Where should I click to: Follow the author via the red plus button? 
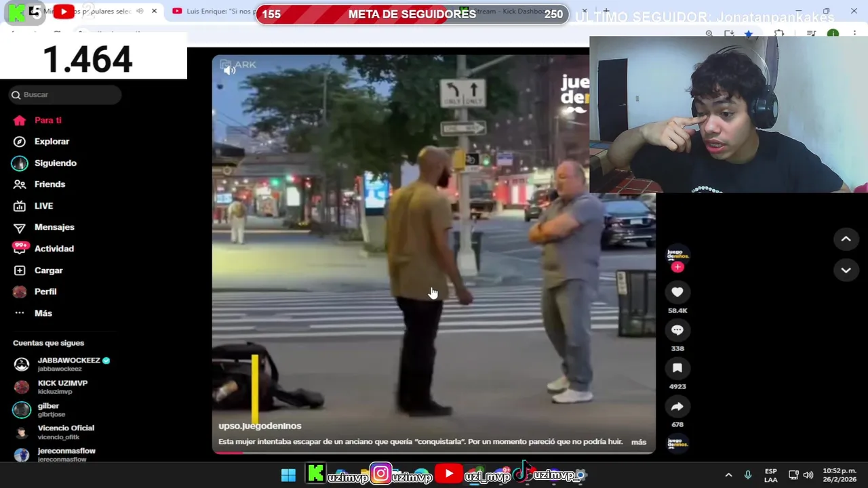677,267
